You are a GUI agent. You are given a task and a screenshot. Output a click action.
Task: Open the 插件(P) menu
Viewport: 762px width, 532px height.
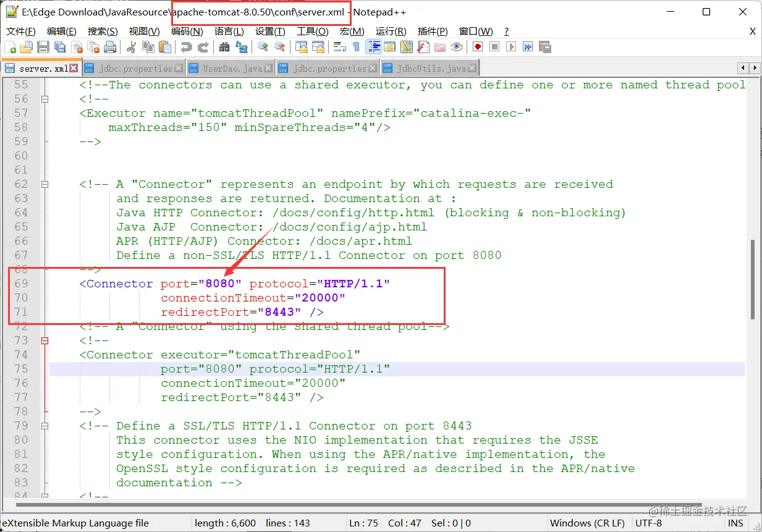click(433, 32)
